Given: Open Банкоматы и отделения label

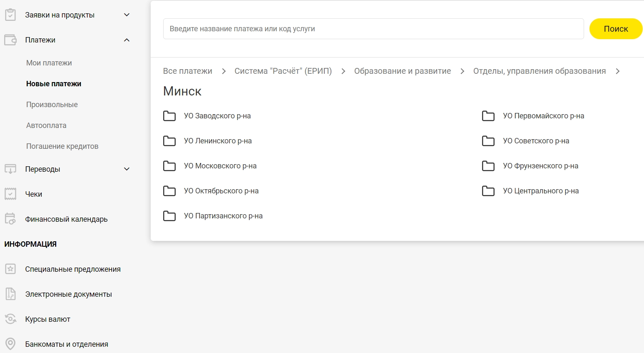Looking at the screenshot, I should tap(67, 344).
